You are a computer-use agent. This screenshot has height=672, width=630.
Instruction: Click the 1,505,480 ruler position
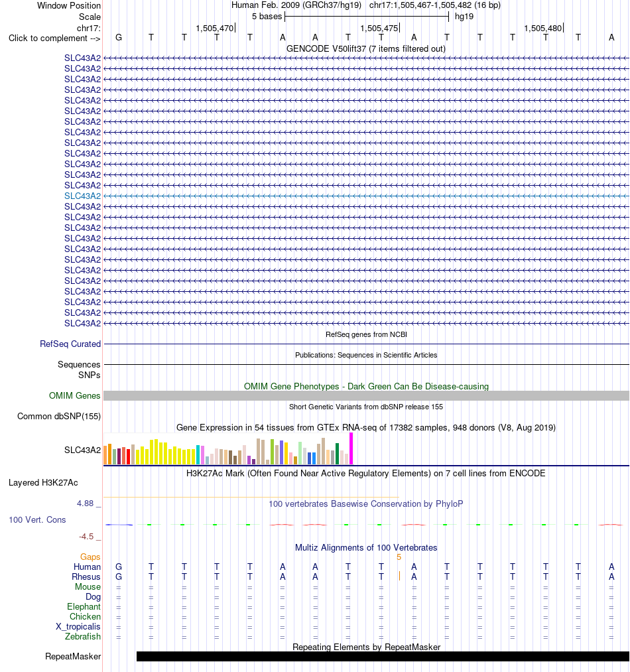(543, 29)
